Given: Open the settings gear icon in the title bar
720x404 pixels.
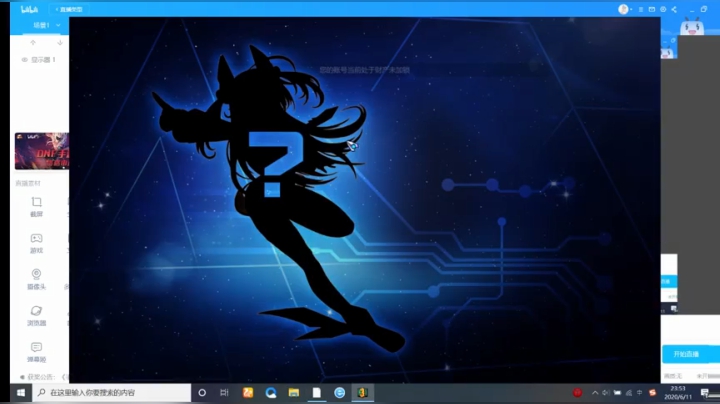Looking at the screenshot, I should tap(663, 9).
